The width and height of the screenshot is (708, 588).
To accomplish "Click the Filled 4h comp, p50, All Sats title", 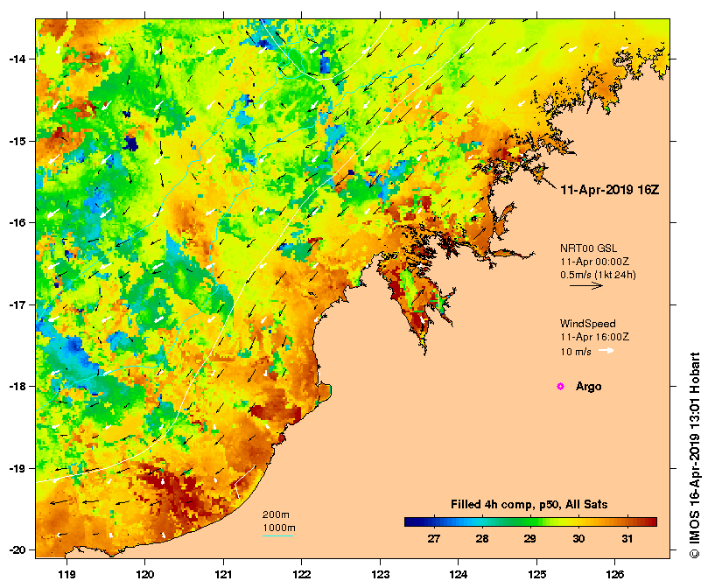I will tap(529, 505).
